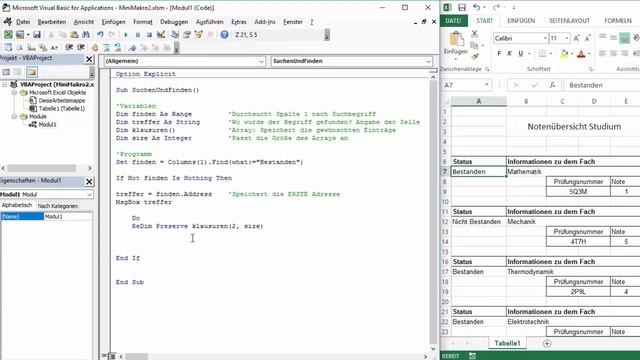Click the Break pause icon in VBA toolbar
Image resolution: width=640 pixels, height=360 pixels.
138,35
